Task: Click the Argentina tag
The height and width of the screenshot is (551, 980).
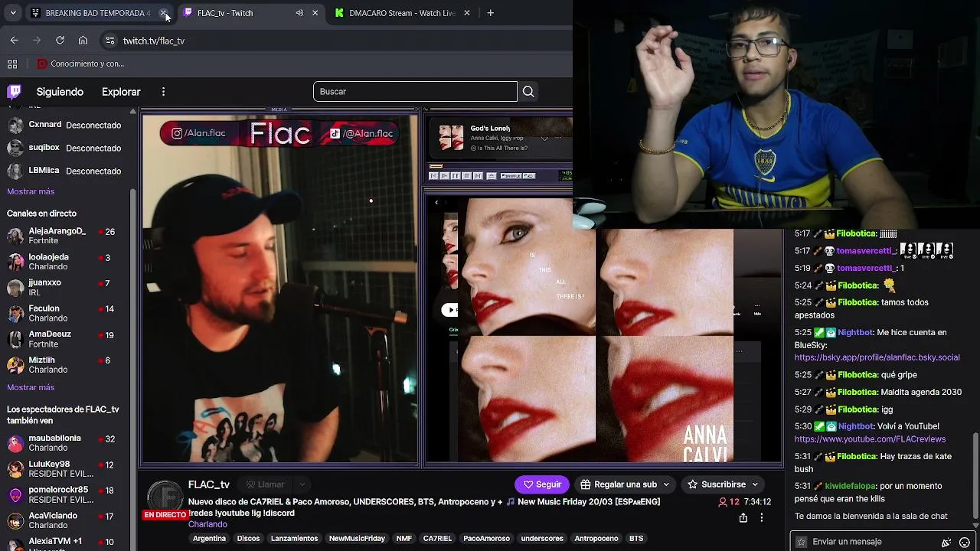Action: click(x=209, y=539)
